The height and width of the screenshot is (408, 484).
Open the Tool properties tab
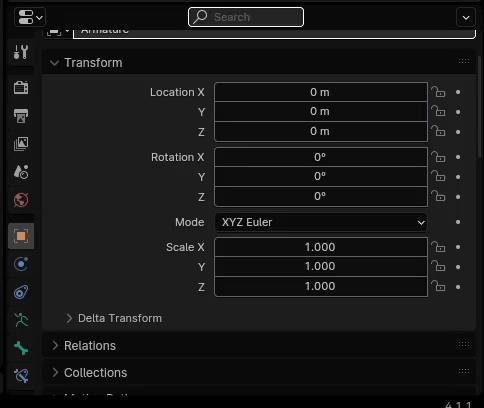pyautogui.click(x=21, y=52)
